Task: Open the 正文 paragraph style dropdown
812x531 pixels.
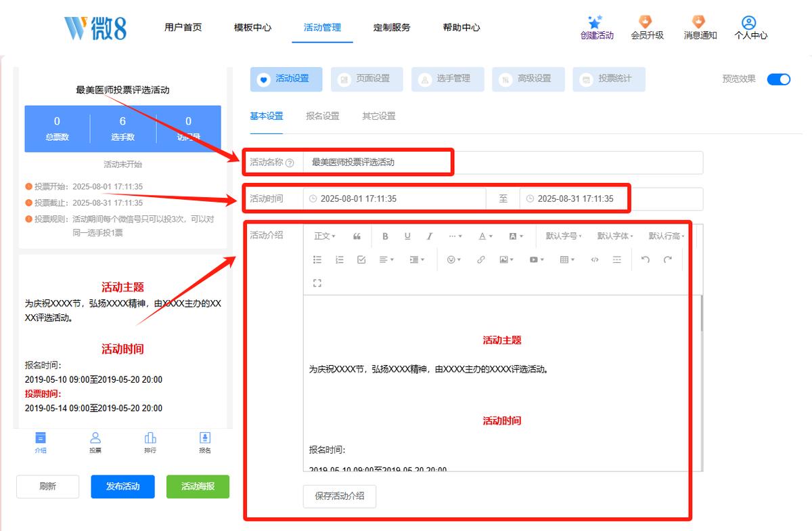Action: [325, 236]
